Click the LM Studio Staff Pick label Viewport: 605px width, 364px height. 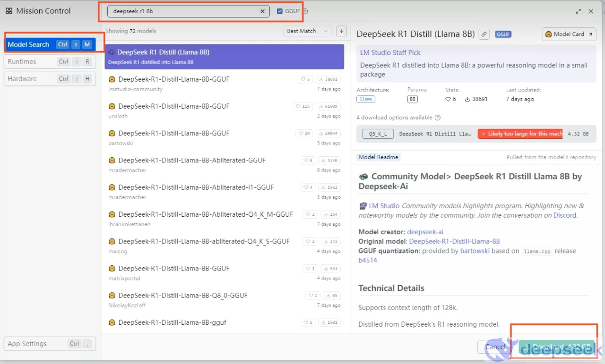[x=390, y=53]
